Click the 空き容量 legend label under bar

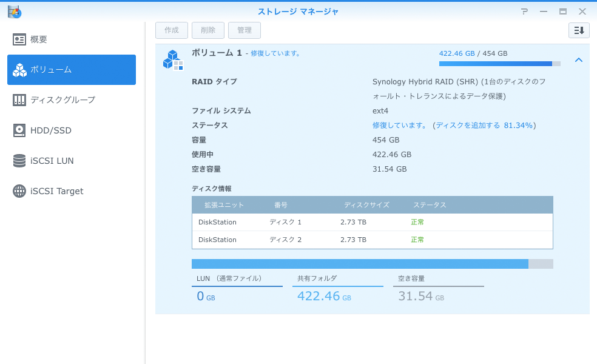click(411, 278)
